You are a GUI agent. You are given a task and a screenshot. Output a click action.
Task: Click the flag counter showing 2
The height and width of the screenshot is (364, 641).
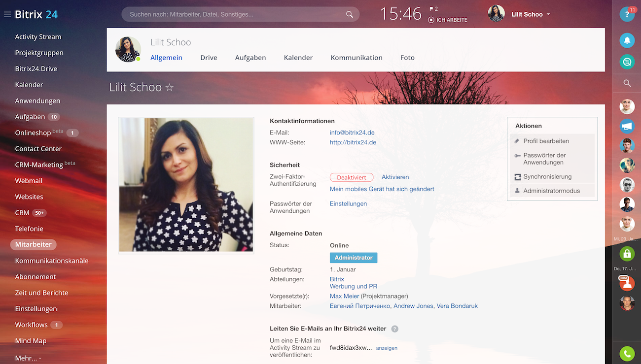point(433,9)
